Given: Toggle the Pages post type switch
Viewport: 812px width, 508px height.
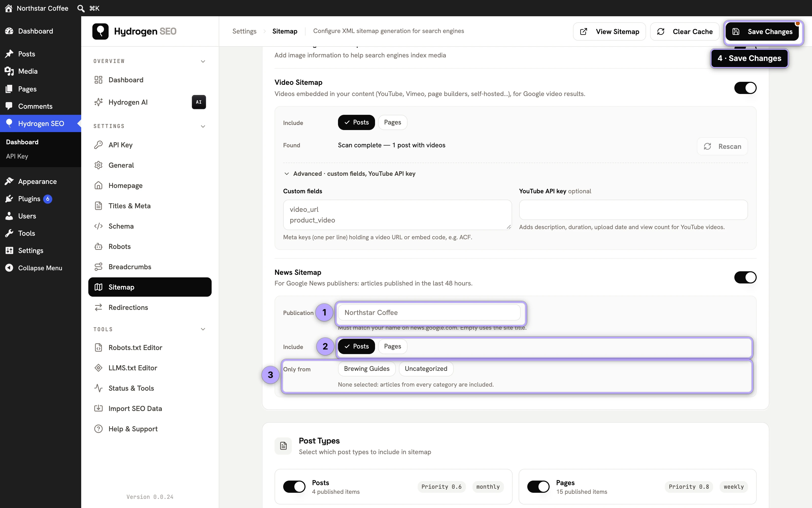Looking at the screenshot, I should (x=538, y=486).
